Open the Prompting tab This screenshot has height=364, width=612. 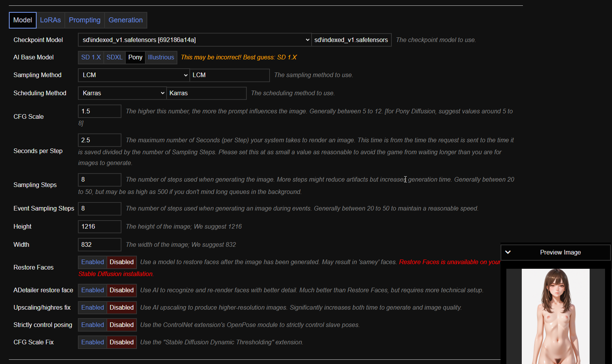click(84, 20)
